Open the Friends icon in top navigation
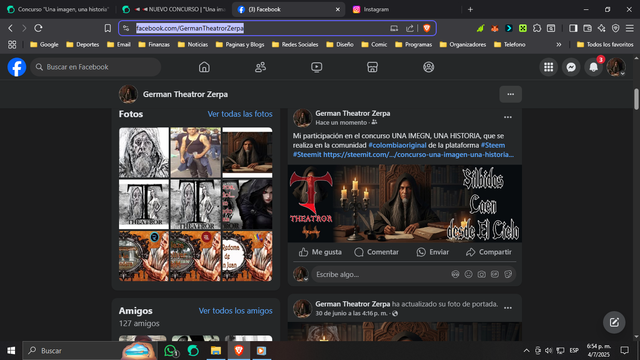Viewport: 640px width, 360px height. click(x=260, y=67)
